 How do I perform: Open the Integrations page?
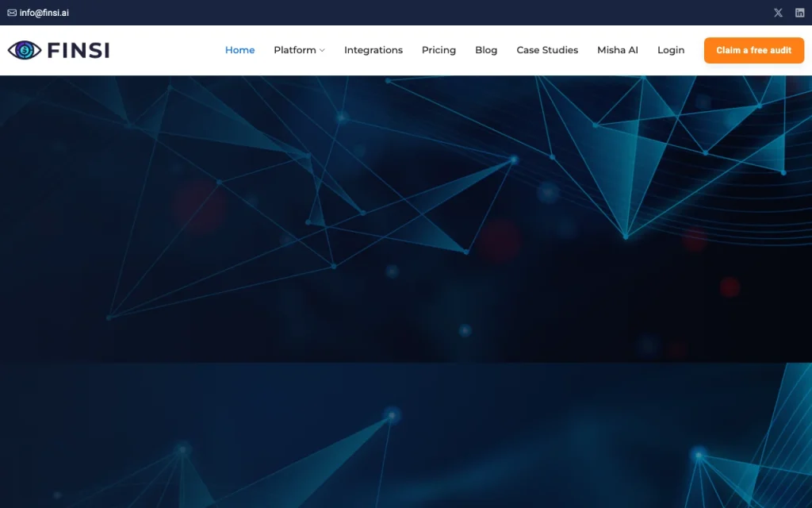pyautogui.click(x=373, y=50)
